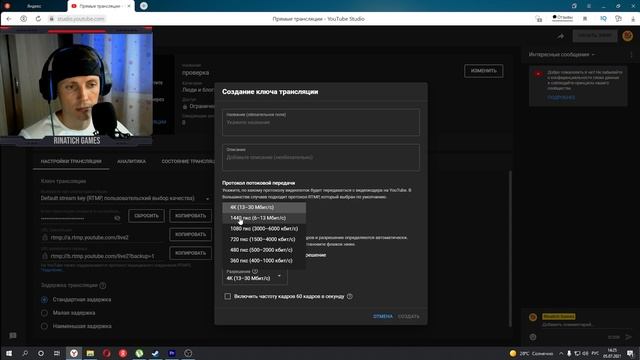Click Отмена to cancel key creation
Screen dimensions: 640x360
tap(383, 316)
